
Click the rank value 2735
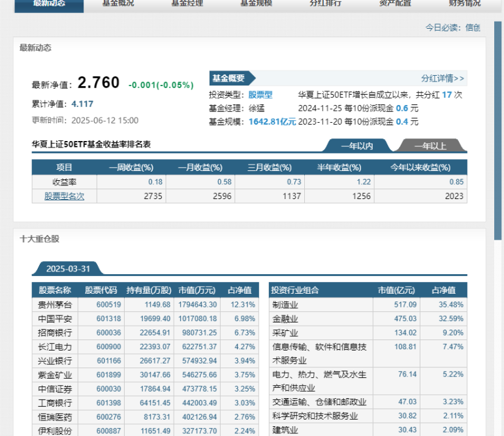click(x=153, y=196)
